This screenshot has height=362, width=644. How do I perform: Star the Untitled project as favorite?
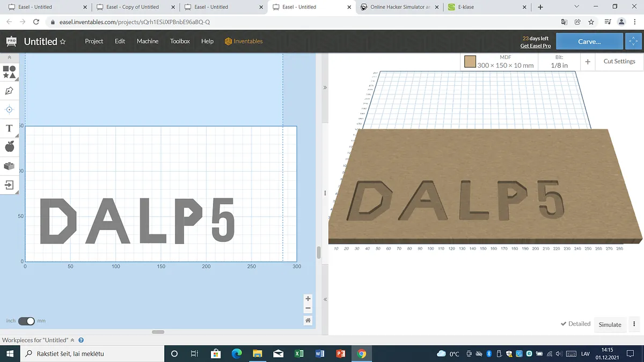point(63,42)
